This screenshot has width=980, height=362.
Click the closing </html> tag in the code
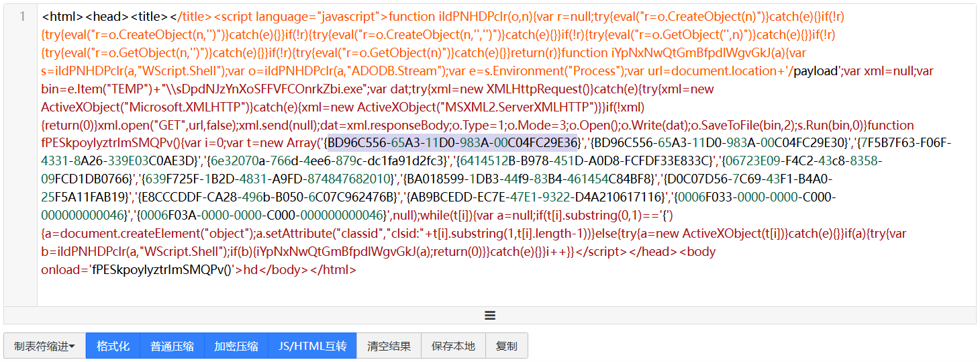coord(334,270)
